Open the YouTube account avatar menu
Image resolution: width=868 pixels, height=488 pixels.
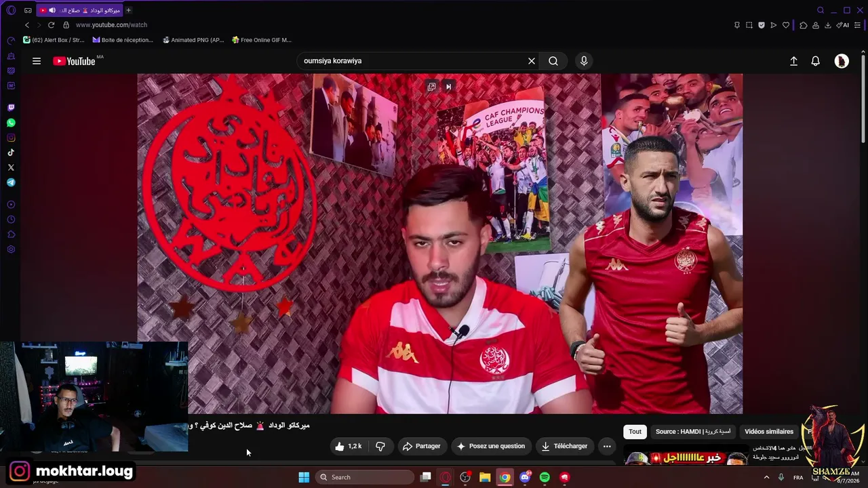pyautogui.click(x=842, y=61)
